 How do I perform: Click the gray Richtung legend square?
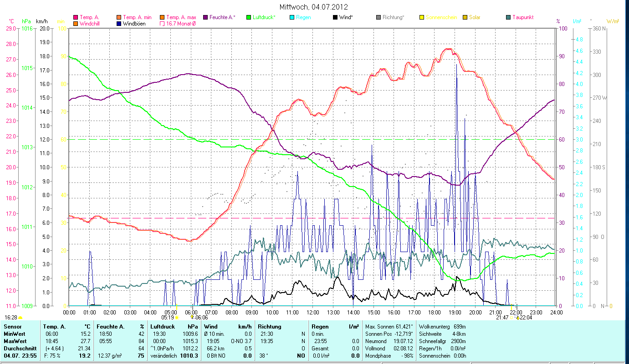click(378, 18)
